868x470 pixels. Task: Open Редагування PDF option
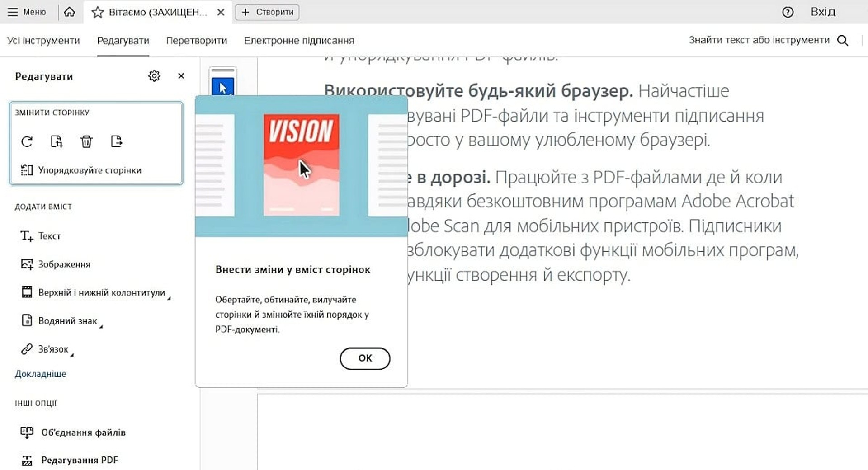(69, 460)
